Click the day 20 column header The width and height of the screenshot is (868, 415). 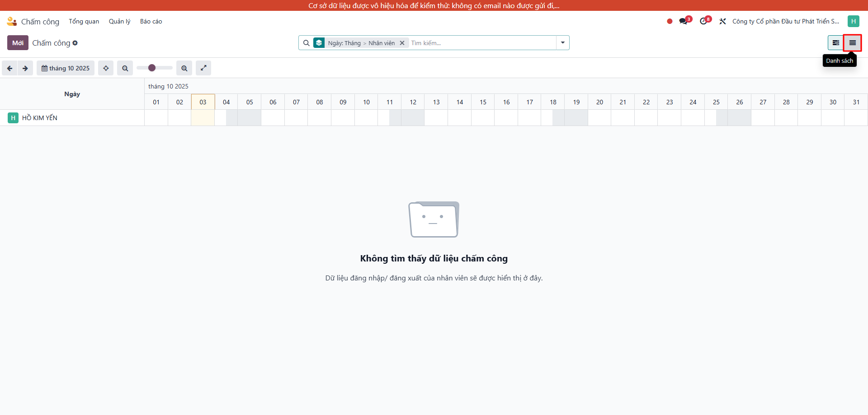(x=599, y=102)
